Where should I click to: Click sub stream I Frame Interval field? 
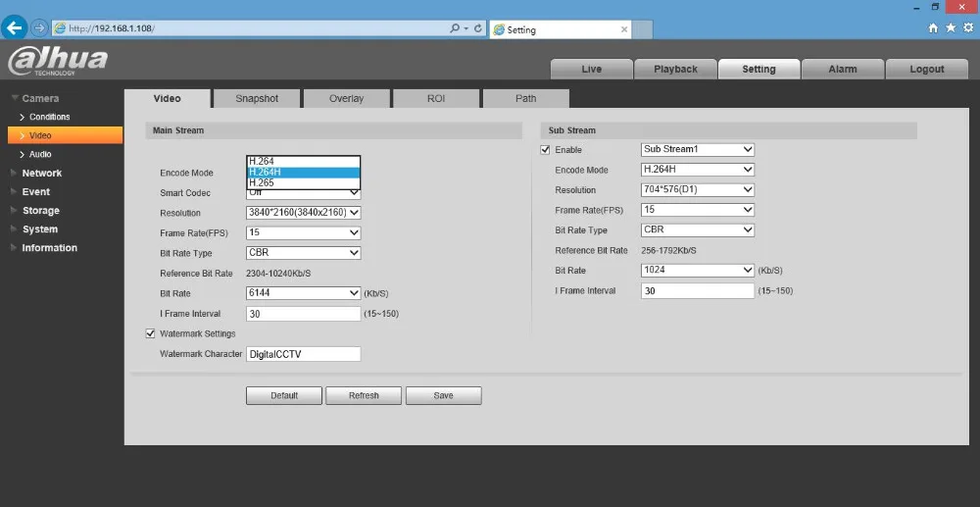pyautogui.click(x=698, y=290)
